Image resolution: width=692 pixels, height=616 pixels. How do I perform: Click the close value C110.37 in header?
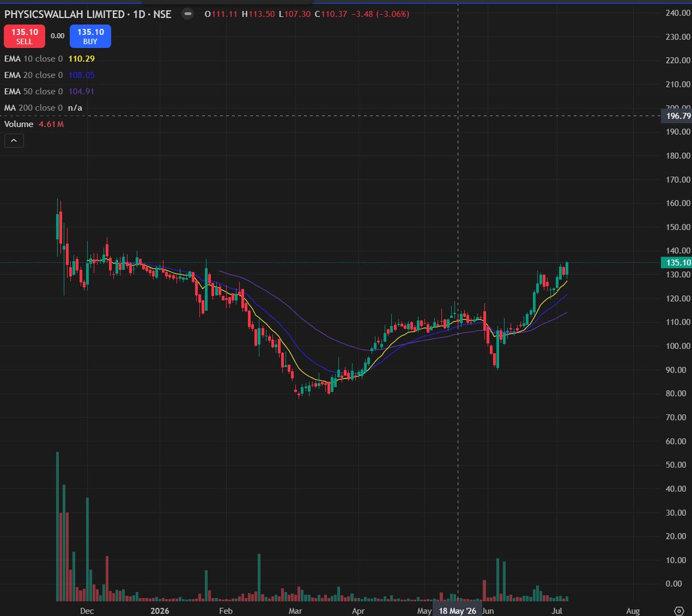[x=331, y=14]
